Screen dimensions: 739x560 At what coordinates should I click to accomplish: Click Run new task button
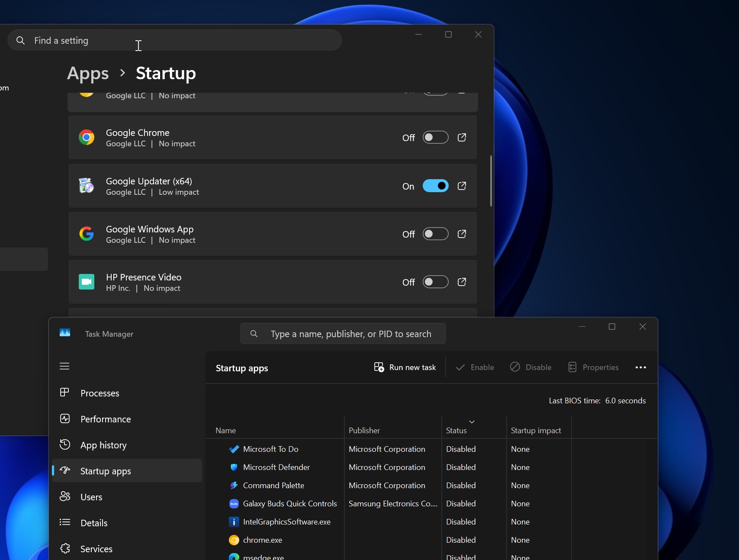[405, 367]
